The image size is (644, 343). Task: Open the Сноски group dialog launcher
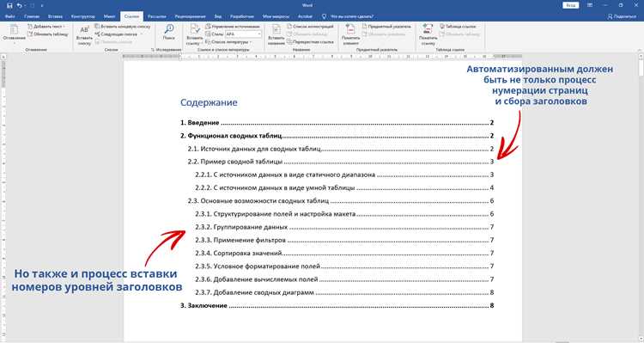(x=153, y=50)
